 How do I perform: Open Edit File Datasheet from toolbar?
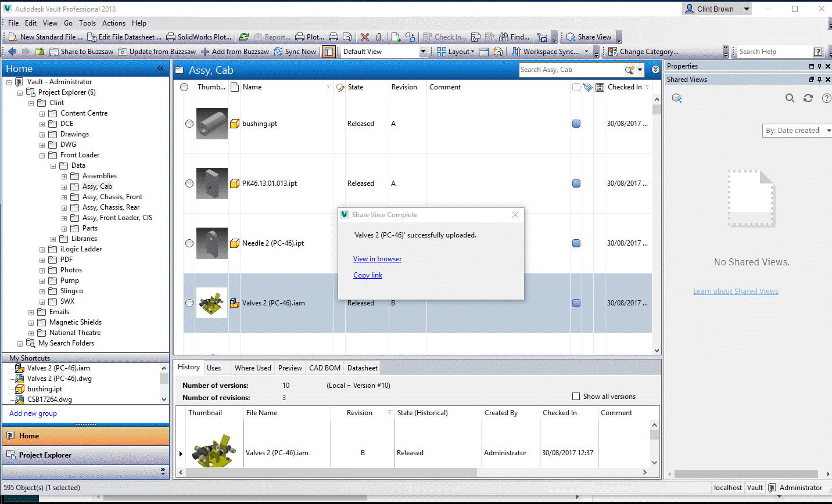[124, 37]
